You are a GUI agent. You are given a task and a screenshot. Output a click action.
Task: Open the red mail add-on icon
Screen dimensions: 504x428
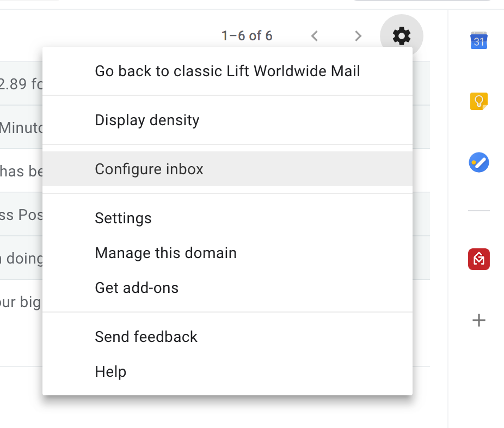point(478,259)
